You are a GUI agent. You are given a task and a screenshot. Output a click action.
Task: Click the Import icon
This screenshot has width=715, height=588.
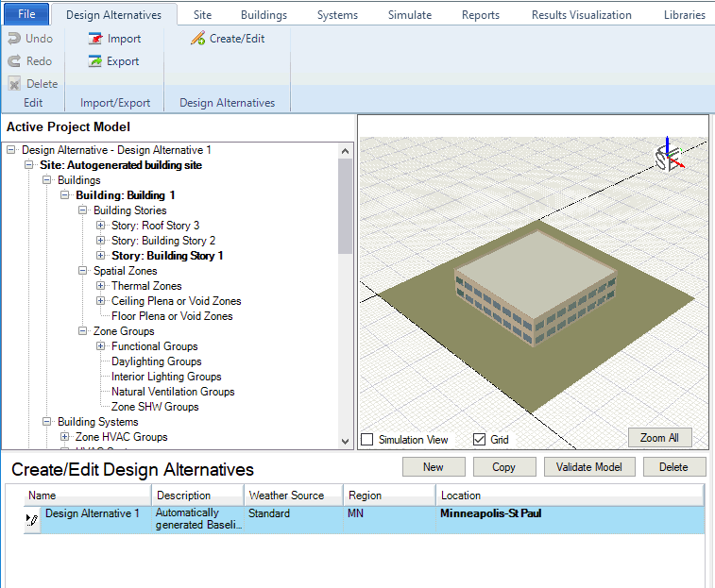click(95, 39)
